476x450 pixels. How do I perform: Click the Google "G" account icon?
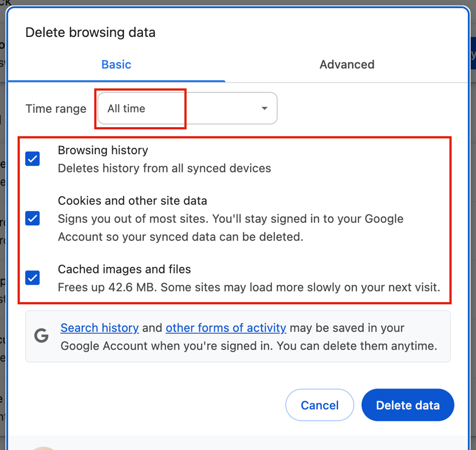click(41, 336)
